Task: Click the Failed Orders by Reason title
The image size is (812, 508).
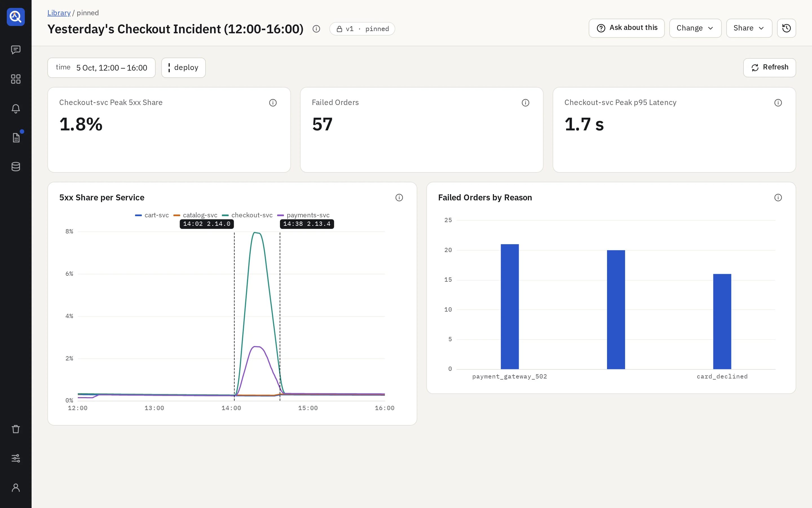Action: [x=485, y=198]
